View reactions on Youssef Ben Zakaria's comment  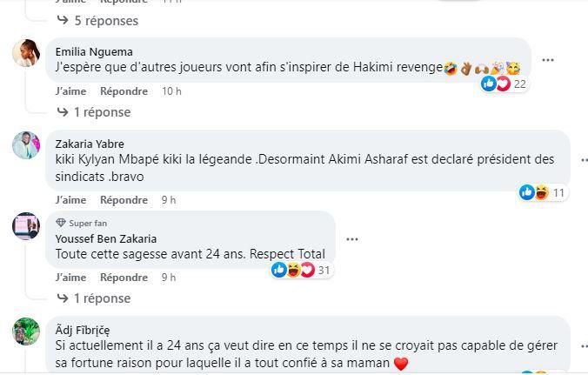pyautogui.click(x=302, y=270)
